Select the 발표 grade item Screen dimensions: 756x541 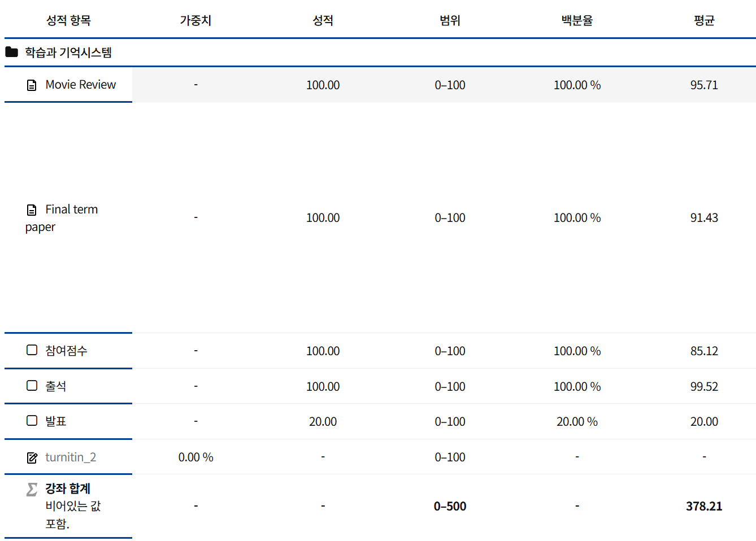click(56, 421)
